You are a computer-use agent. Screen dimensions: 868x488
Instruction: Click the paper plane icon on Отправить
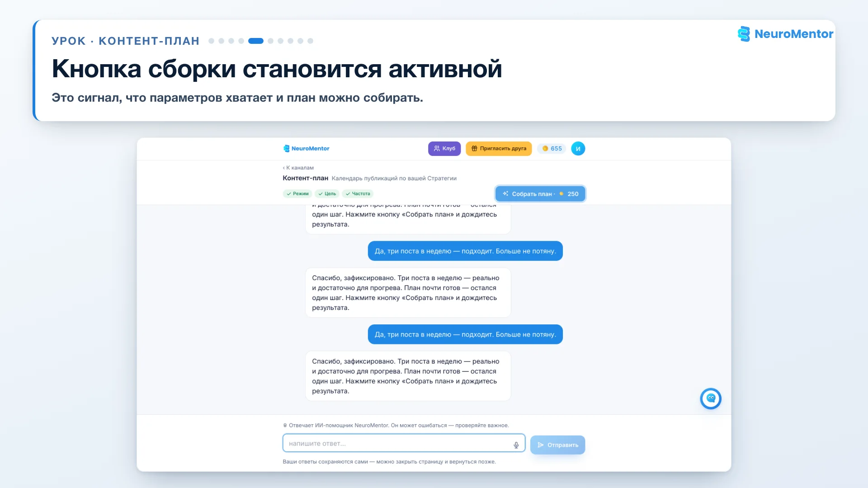coord(541,445)
